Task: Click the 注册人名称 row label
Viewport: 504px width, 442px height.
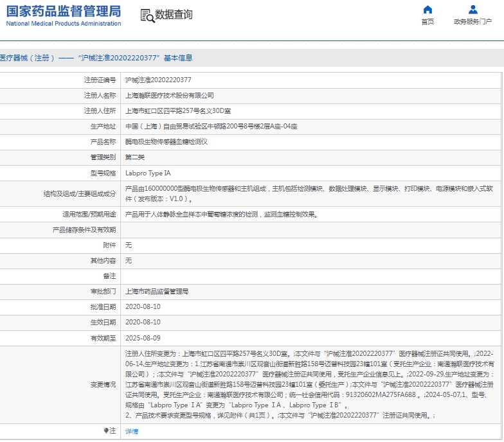Action: tap(100, 95)
